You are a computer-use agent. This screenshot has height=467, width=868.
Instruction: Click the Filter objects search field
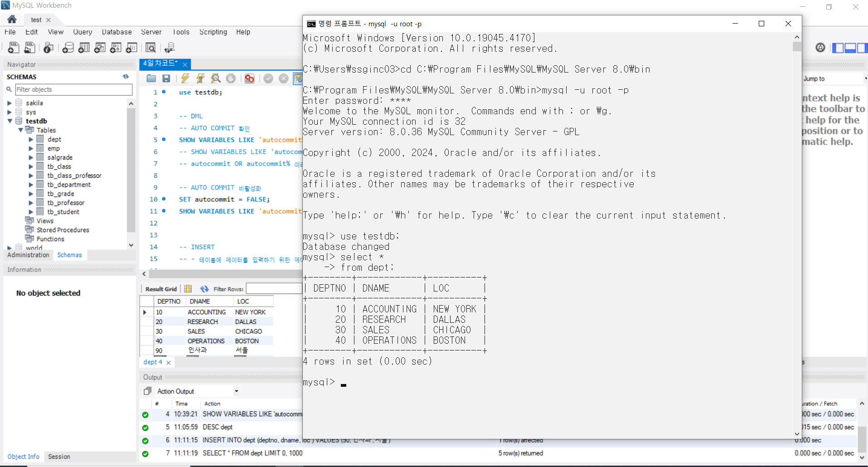[74, 89]
